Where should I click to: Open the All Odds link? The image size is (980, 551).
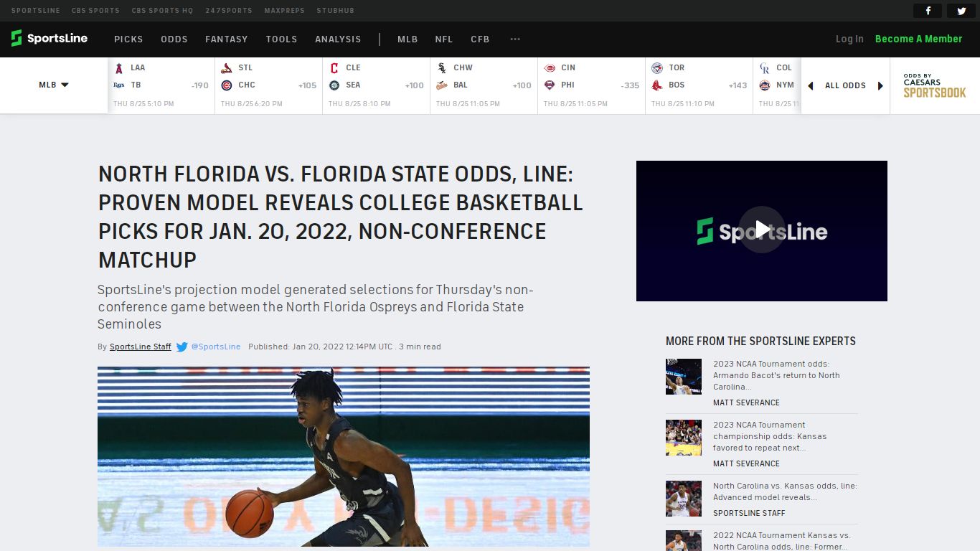click(x=845, y=86)
